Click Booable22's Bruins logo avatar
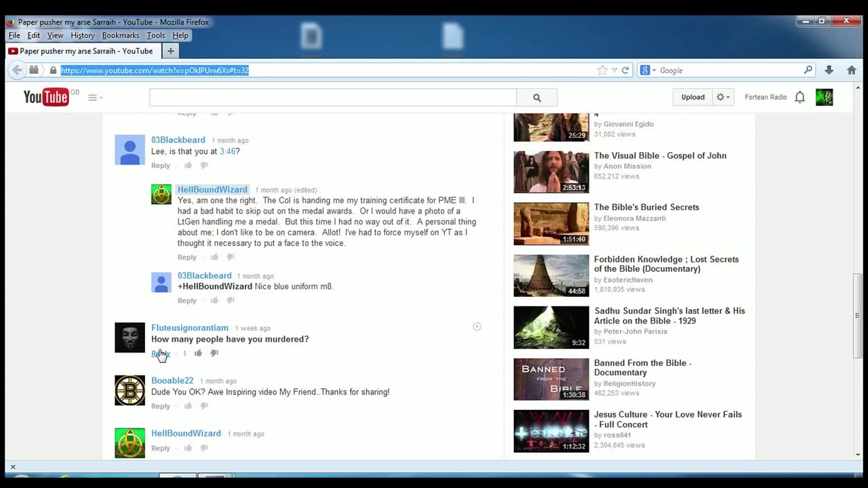868x488 pixels. pyautogui.click(x=130, y=390)
